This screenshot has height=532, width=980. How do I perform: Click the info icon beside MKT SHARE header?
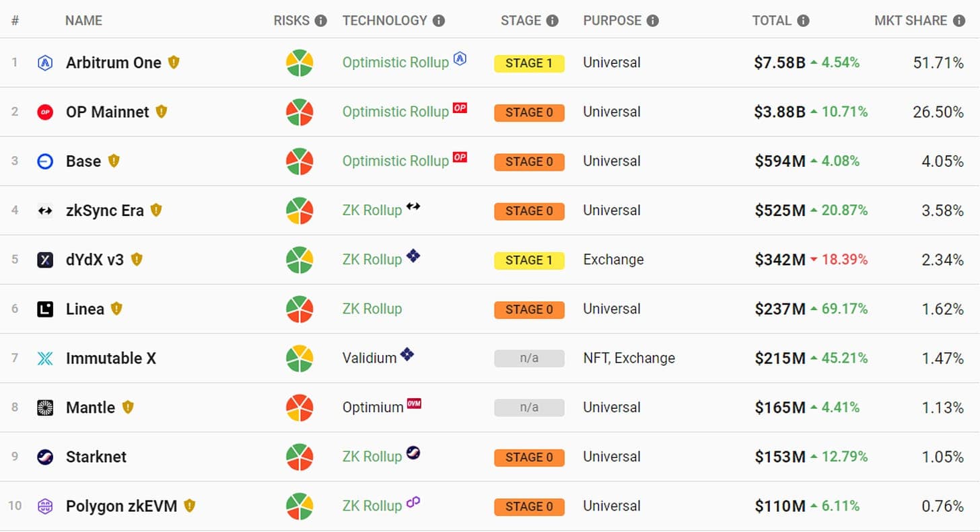tap(959, 21)
